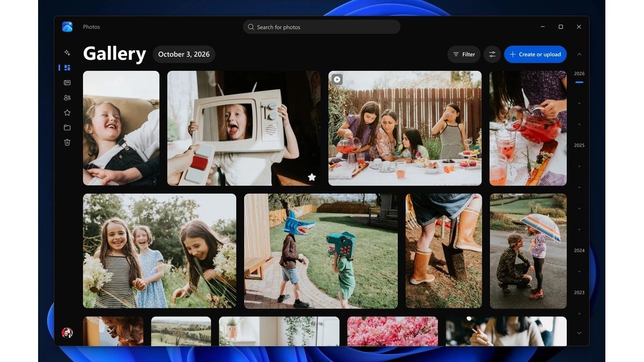Open the laughing girl in overalls photo
Image resolution: width=644 pixels, height=362 pixels.
pos(121,128)
